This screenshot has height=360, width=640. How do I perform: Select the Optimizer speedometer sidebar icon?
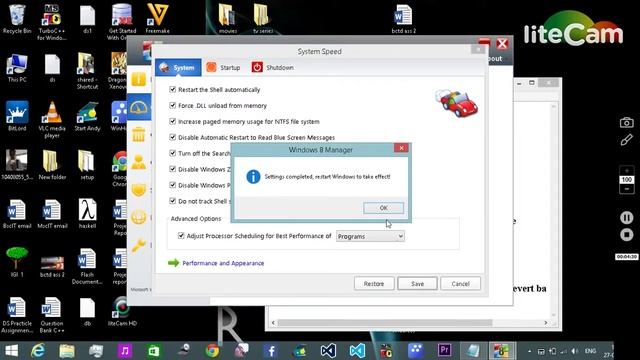point(139,107)
